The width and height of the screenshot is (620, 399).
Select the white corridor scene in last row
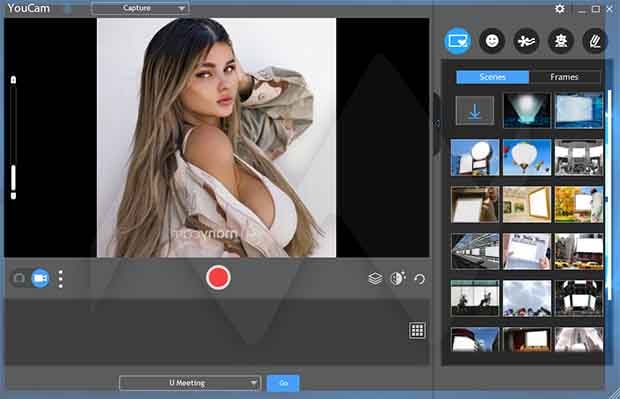[579, 339]
